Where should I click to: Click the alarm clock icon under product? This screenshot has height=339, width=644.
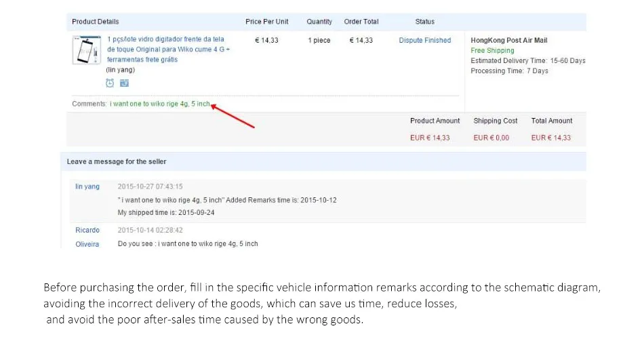pyautogui.click(x=110, y=83)
